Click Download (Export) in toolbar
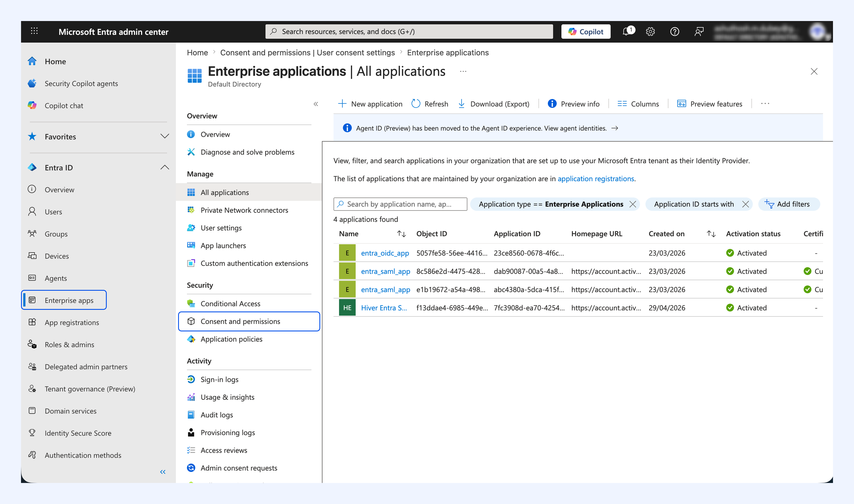The height and width of the screenshot is (504, 854). (493, 103)
